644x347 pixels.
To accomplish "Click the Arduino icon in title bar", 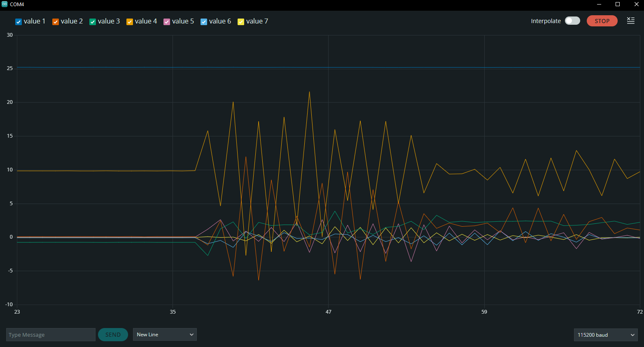I will click(5, 4).
